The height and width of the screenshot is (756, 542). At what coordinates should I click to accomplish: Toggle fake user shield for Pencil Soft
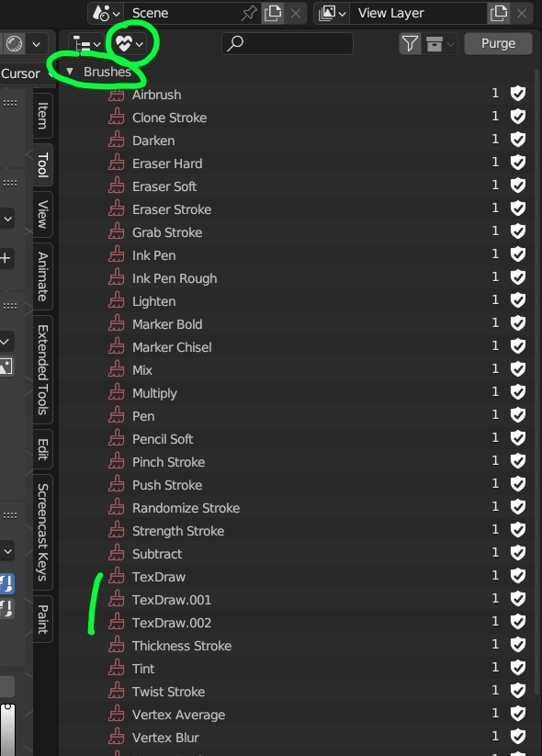click(x=518, y=438)
